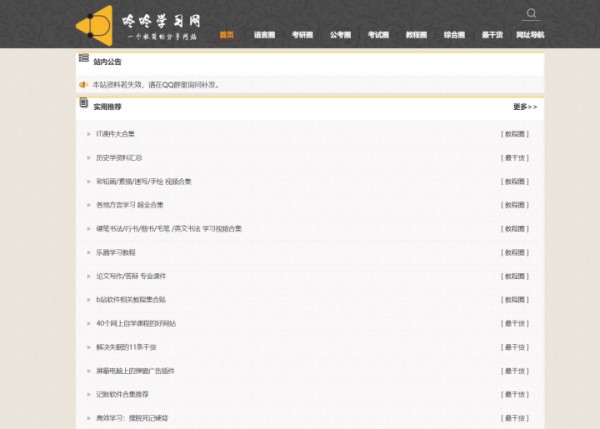Open the 40个网上自学课程的好网站 link
This screenshot has width=600, height=429.
[x=136, y=323]
